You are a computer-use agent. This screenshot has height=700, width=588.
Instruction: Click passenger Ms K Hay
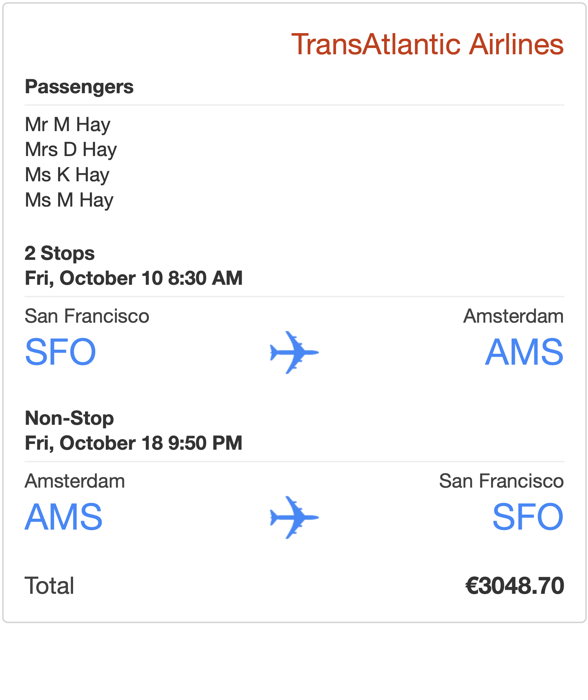[x=67, y=175]
